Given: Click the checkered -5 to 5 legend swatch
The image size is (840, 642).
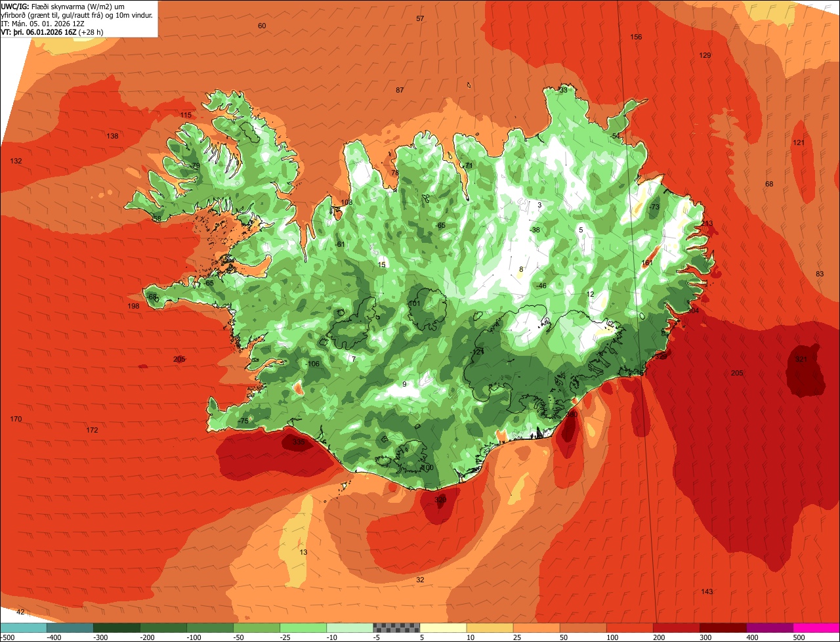Looking at the screenshot, I should [396, 628].
